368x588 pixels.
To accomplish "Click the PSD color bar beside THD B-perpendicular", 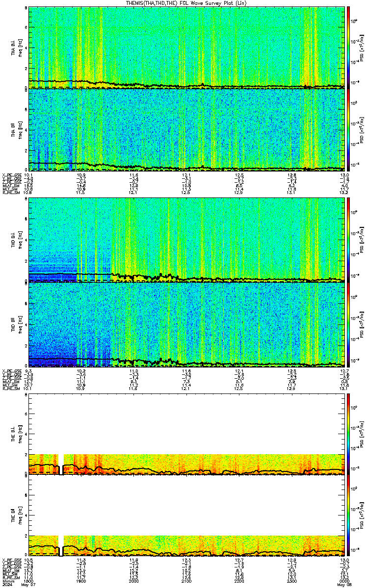I will pos(348,240).
